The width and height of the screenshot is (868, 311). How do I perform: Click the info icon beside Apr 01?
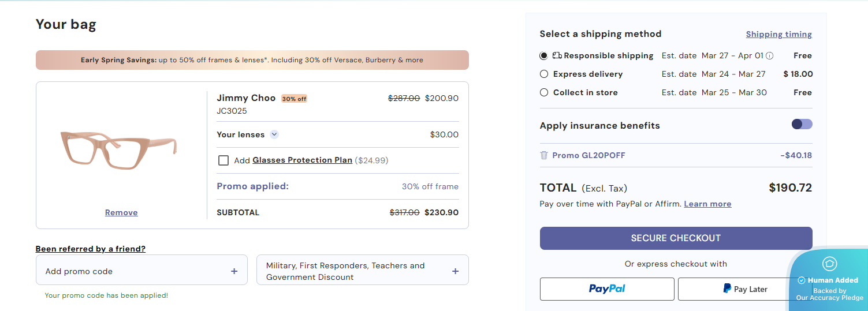tap(769, 56)
